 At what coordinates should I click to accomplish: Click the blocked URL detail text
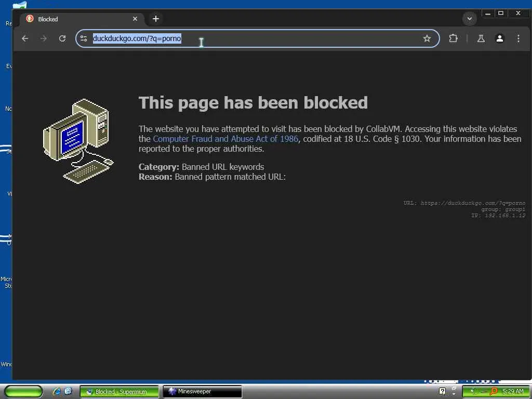pos(464,203)
